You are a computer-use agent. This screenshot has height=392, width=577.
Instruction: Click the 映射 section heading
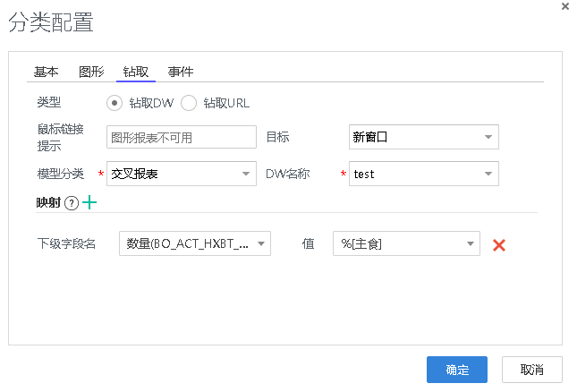pyautogui.click(x=48, y=202)
